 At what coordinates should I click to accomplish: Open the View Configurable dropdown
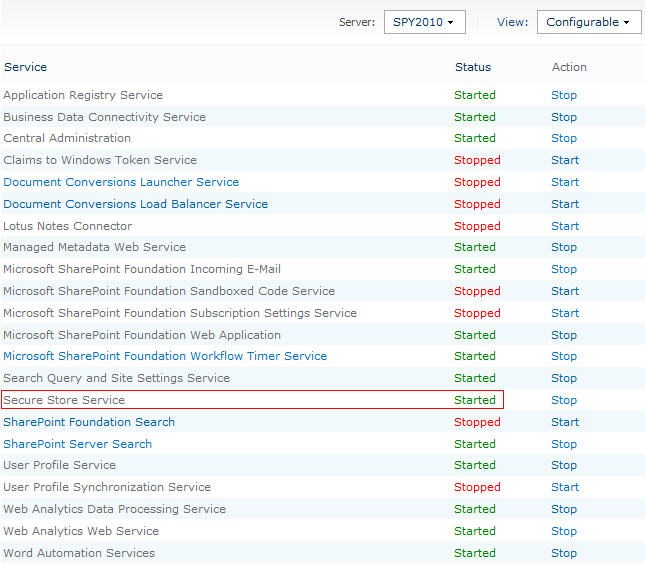589,22
